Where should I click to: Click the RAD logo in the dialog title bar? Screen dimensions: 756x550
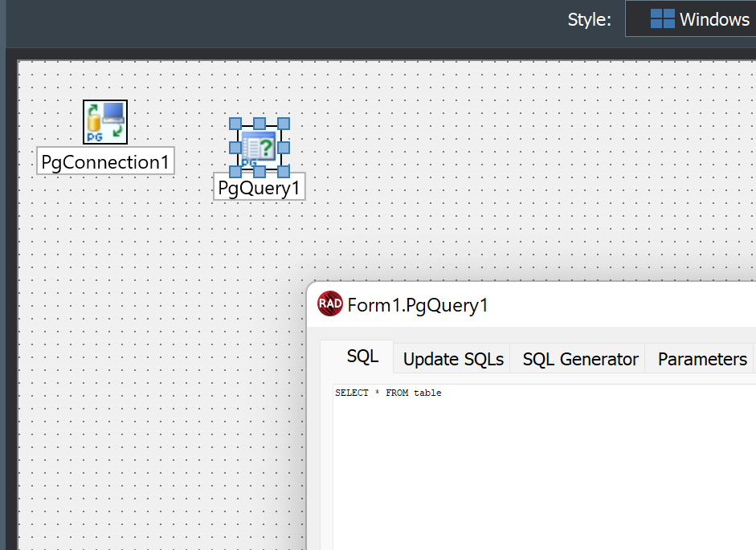click(x=330, y=304)
